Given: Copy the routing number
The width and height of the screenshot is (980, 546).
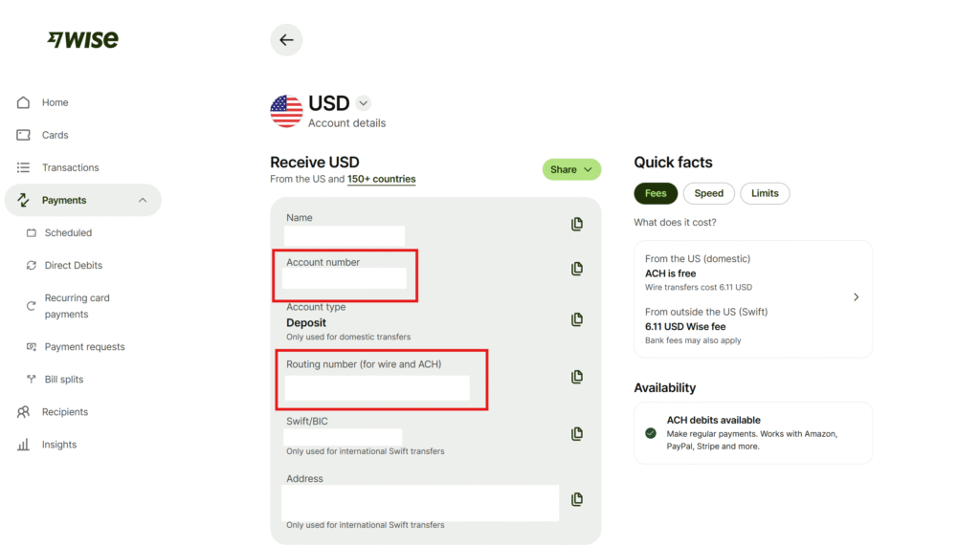Looking at the screenshot, I should point(576,377).
